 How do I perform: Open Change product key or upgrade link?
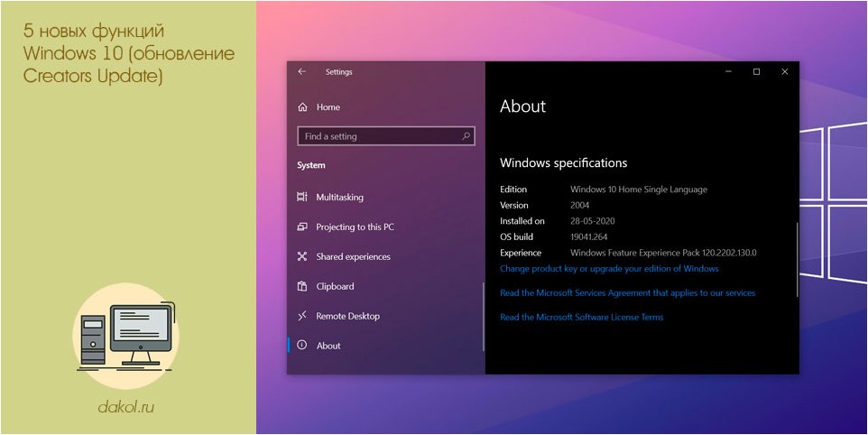tap(609, 268)
